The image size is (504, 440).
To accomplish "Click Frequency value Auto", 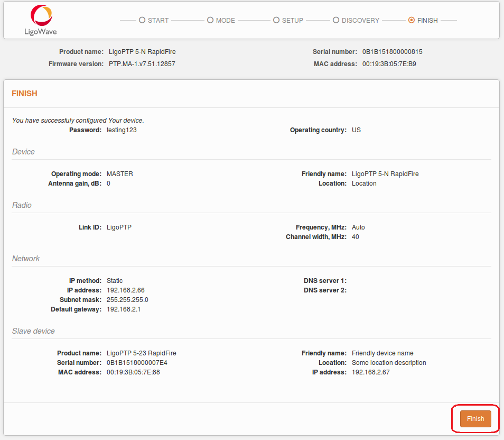I will click(358, 227).
